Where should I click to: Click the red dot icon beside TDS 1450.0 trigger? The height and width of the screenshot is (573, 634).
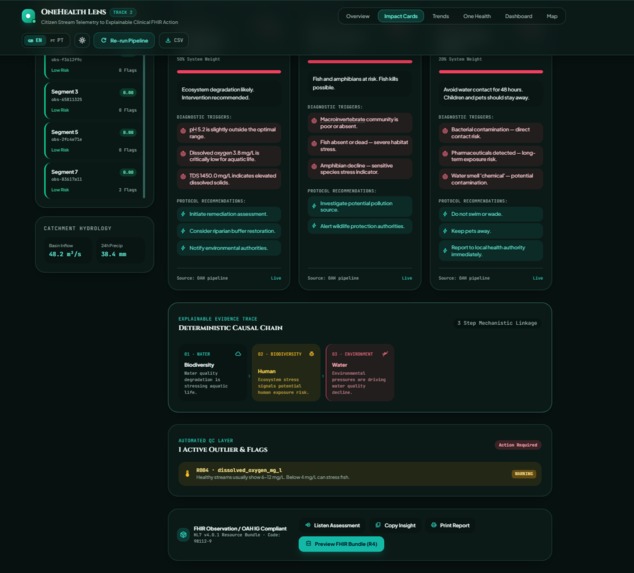[183, 176]
